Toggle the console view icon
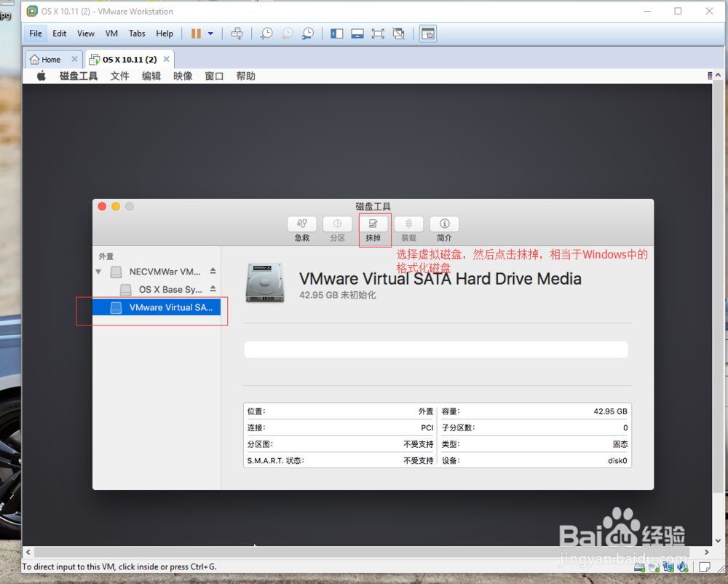The image size is (728, 584). 427,33
